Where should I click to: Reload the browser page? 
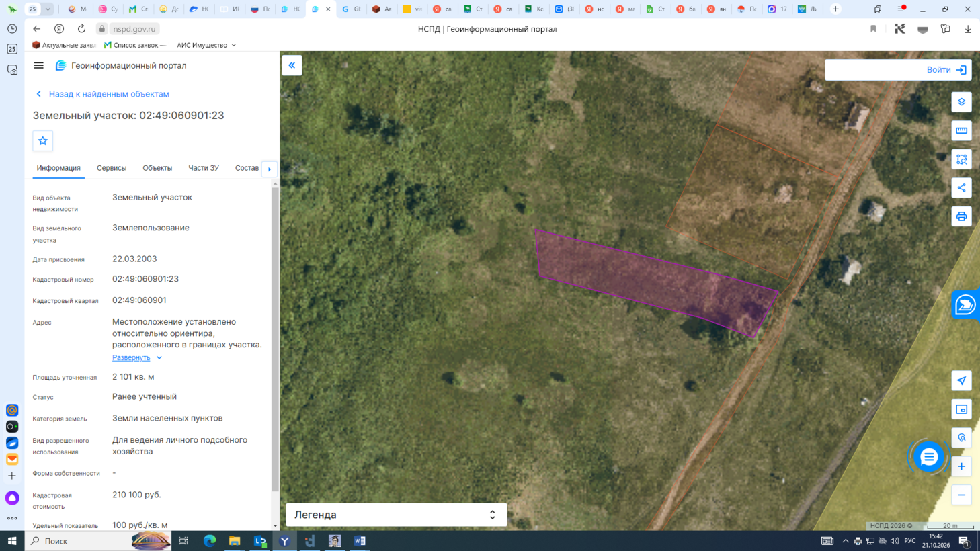(81, 29)
